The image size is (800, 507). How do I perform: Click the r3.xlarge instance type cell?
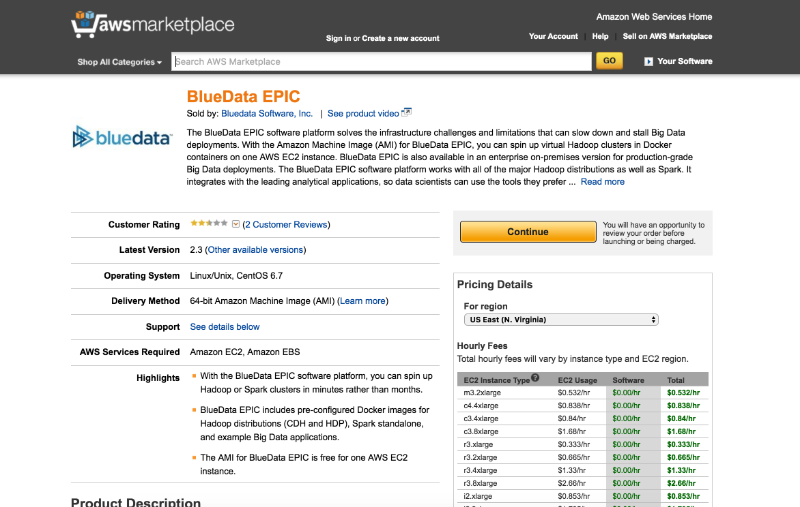[x=478, y=444]
